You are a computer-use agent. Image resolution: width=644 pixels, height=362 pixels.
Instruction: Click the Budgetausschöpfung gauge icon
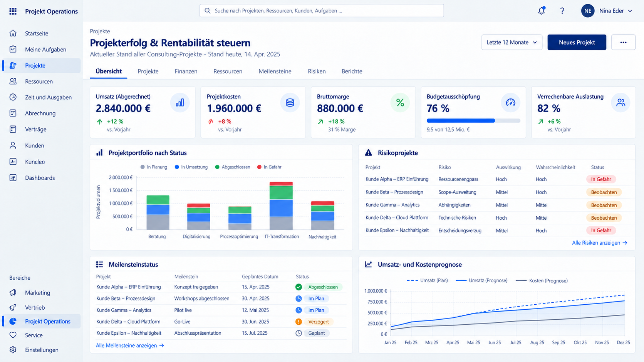pyautogui.click(x=510, y=103)
